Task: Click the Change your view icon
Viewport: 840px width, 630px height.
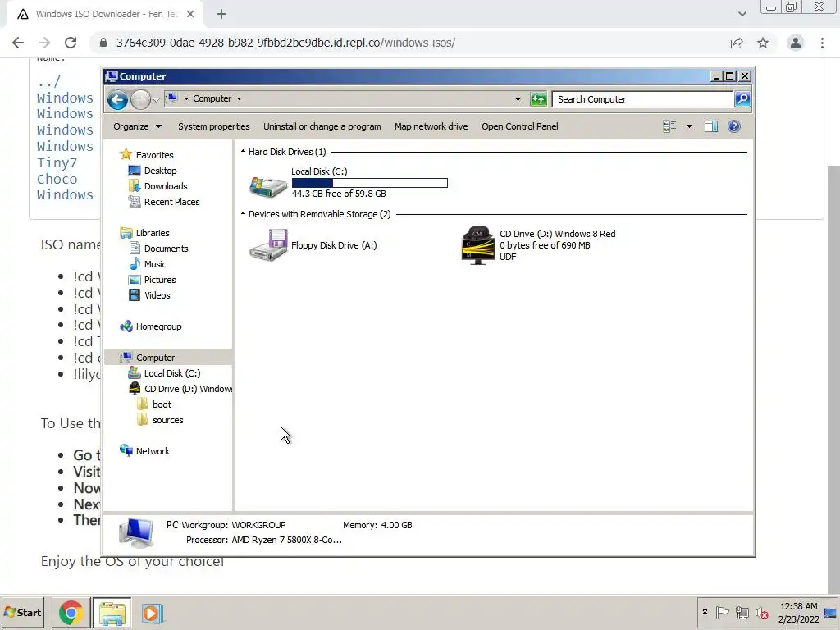Action: pos(669,126)
